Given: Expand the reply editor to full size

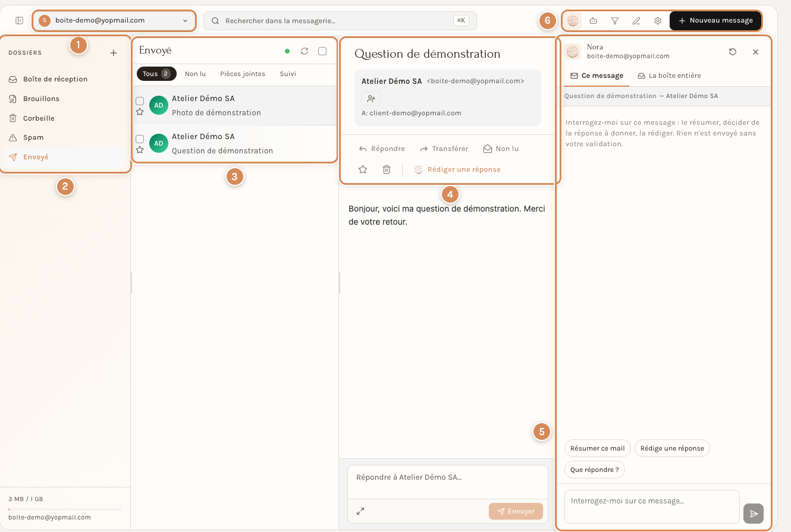Looking at the screenshot, I should [360, 511].
